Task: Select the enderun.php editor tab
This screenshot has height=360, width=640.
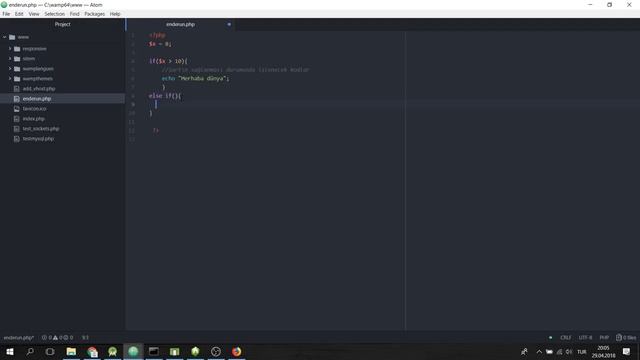Action: pos(180,24)
